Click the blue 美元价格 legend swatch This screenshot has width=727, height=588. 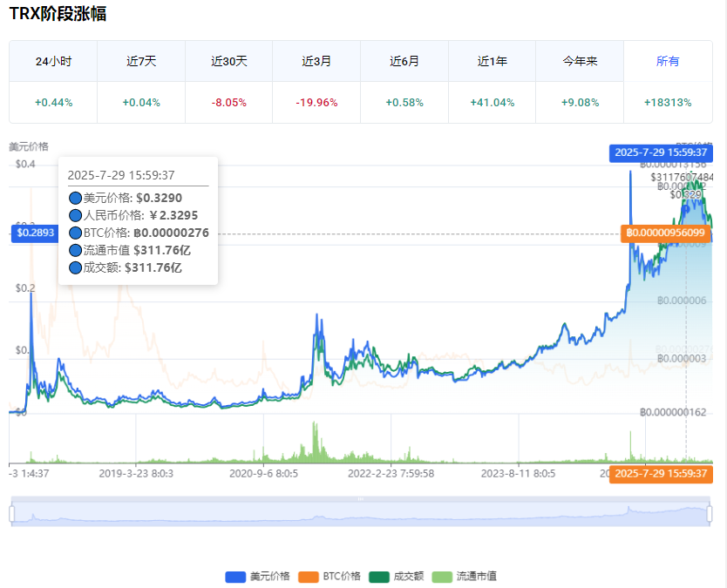coord(235,576)
